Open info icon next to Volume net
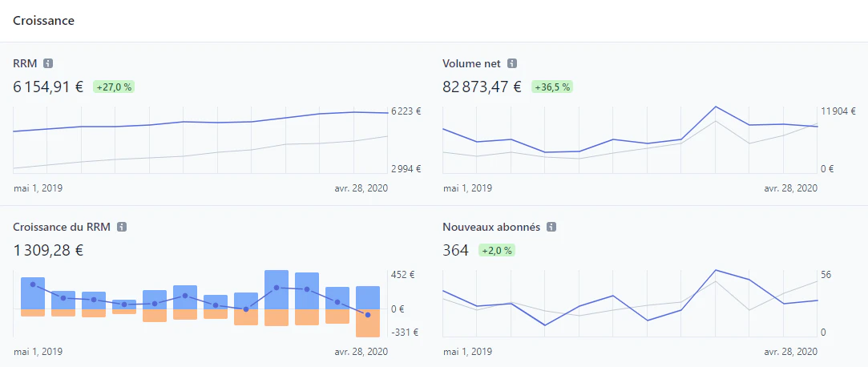 [512, 63]
